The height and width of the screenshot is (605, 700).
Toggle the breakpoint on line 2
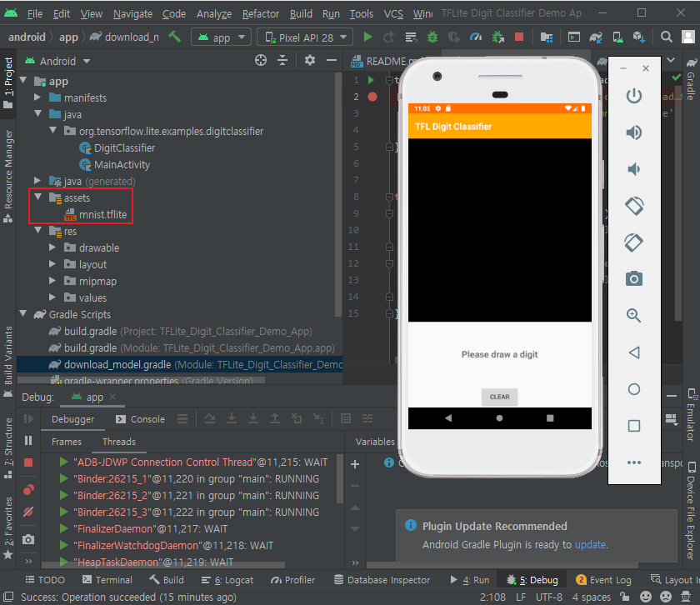click(372, 97)
